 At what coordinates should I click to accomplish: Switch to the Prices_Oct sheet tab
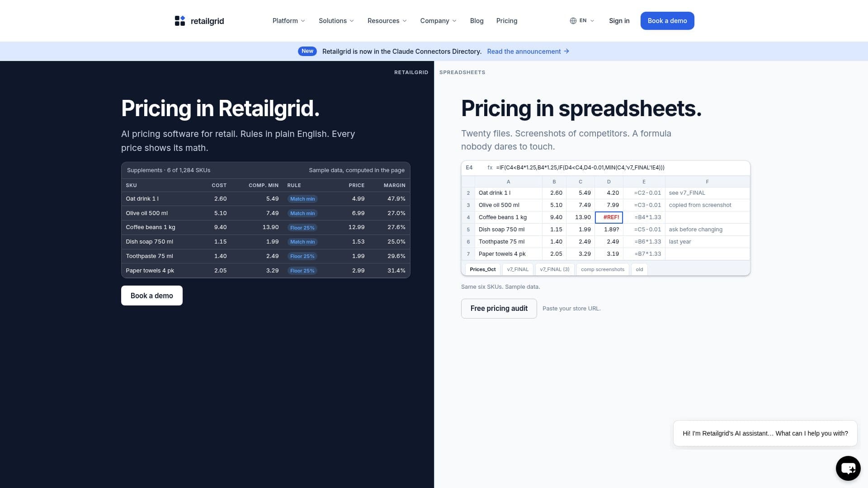point(482,269)
